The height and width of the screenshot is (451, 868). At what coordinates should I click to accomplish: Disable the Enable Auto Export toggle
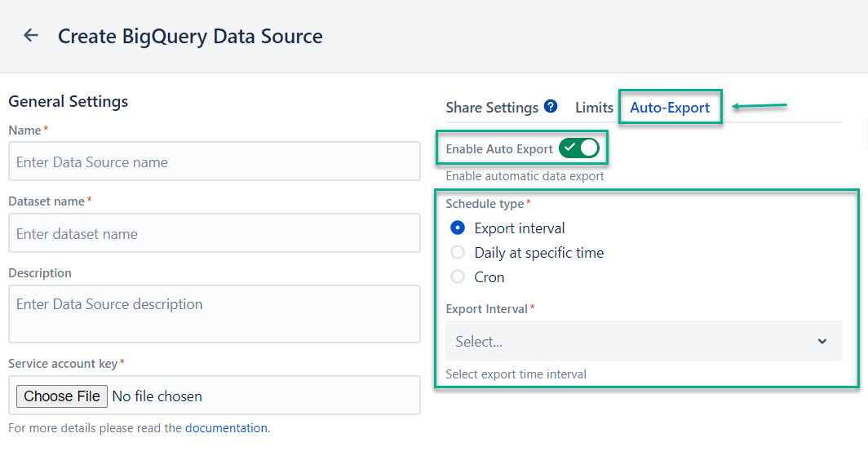579,148
